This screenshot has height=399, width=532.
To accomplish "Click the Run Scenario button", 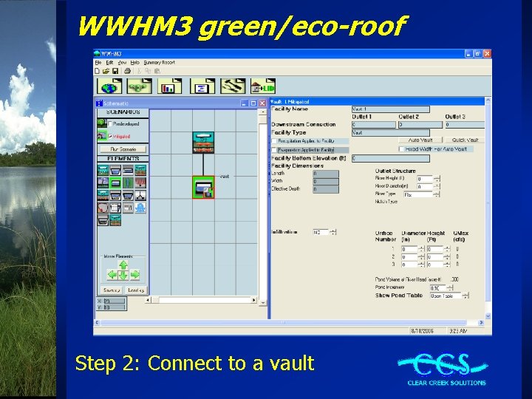I will point(123,149).
